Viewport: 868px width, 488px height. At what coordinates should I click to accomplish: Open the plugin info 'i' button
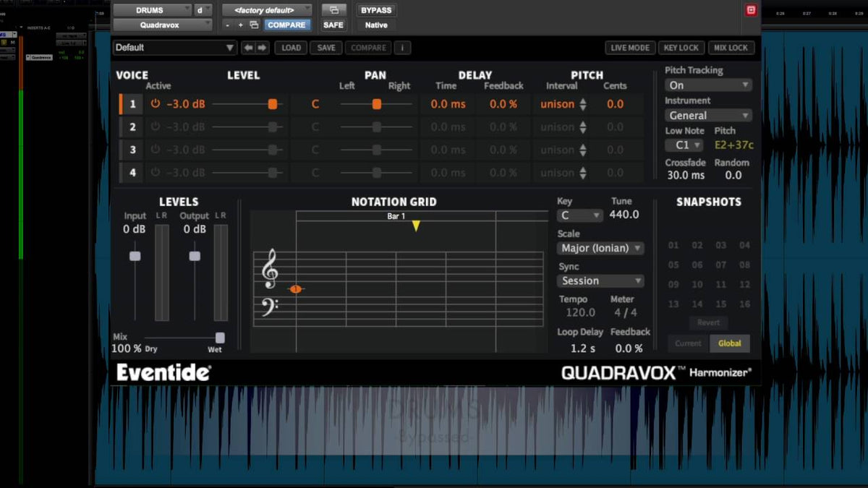tap(402, 48)
